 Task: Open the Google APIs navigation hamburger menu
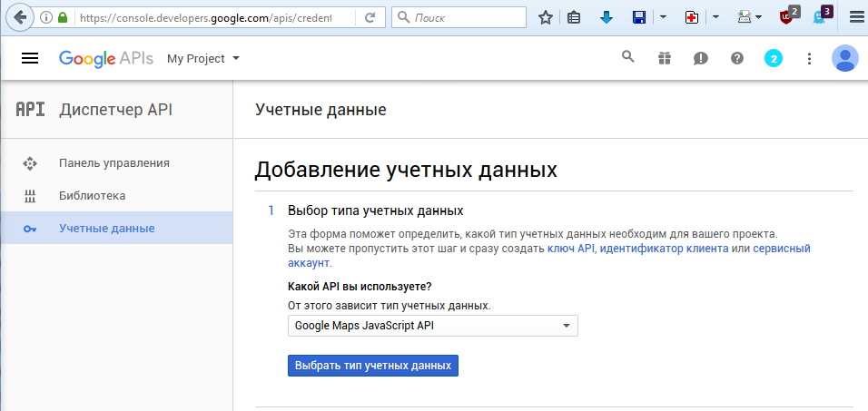click(x=30, y=59)
